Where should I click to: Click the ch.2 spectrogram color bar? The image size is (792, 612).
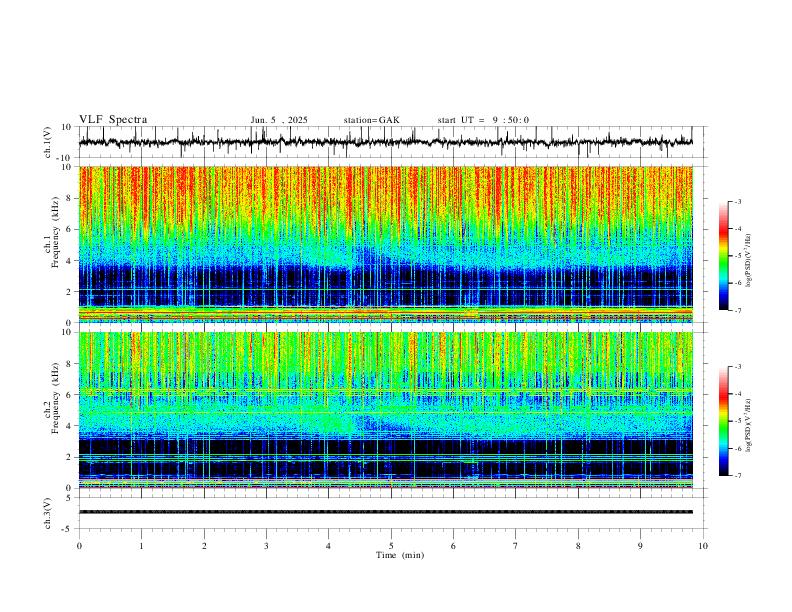pyautogui.click(x=723, y=421)
